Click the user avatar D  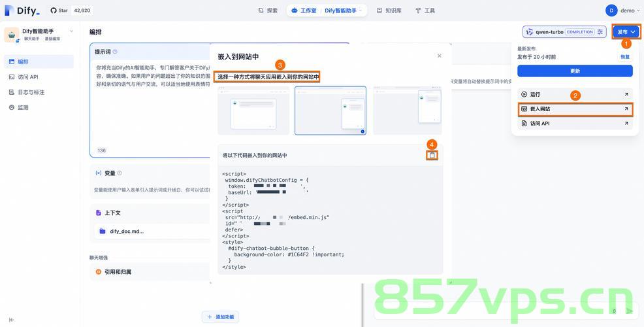611,10
